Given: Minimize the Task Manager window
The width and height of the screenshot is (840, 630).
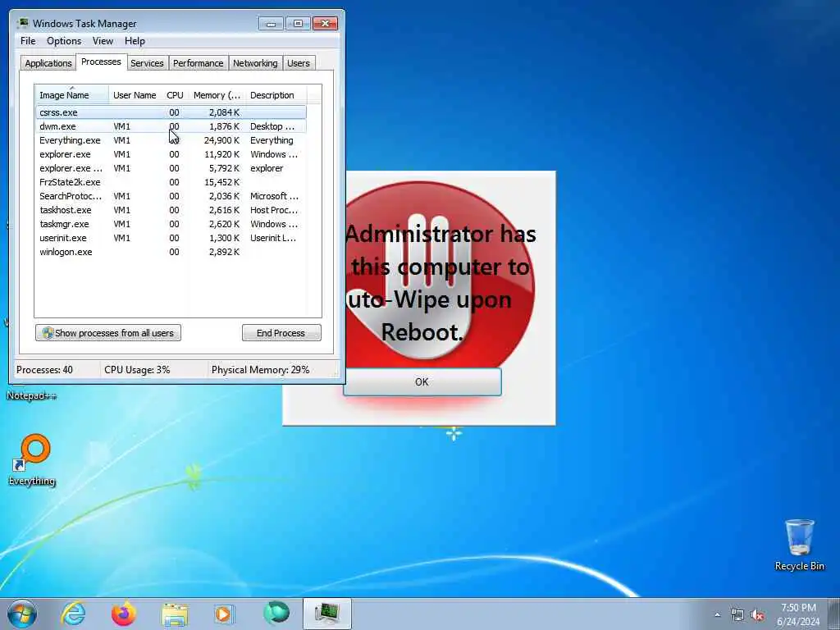Looking at the screenshot, I should (271, 23).
